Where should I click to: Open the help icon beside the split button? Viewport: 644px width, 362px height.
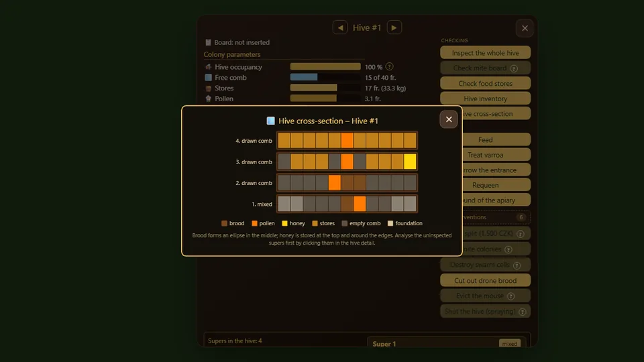tap(521, 234)
